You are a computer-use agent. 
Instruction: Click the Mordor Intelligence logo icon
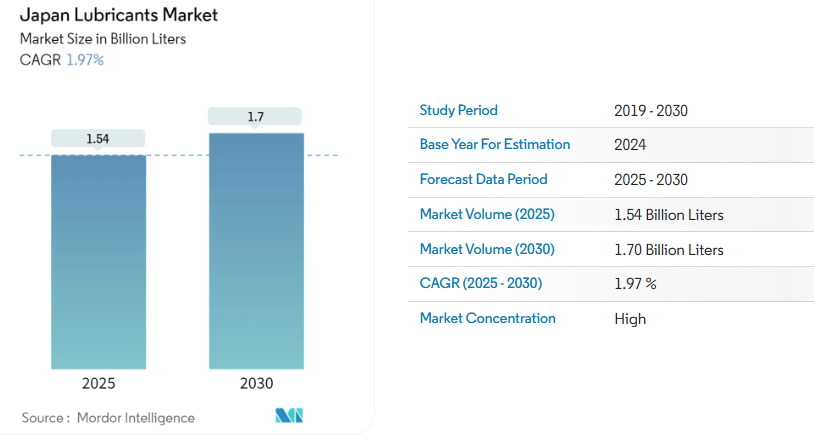click(288, 416)
